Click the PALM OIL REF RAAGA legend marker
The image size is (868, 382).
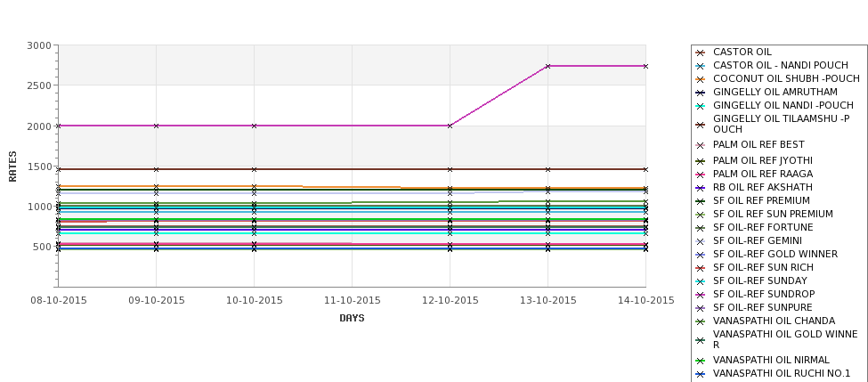pyautogui.click(x=700, y=175)
